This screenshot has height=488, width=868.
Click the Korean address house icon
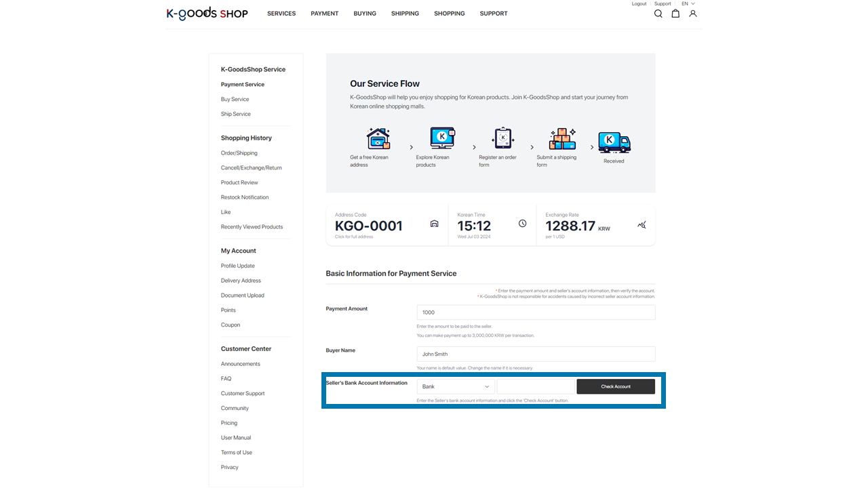[x=378, y=138]
